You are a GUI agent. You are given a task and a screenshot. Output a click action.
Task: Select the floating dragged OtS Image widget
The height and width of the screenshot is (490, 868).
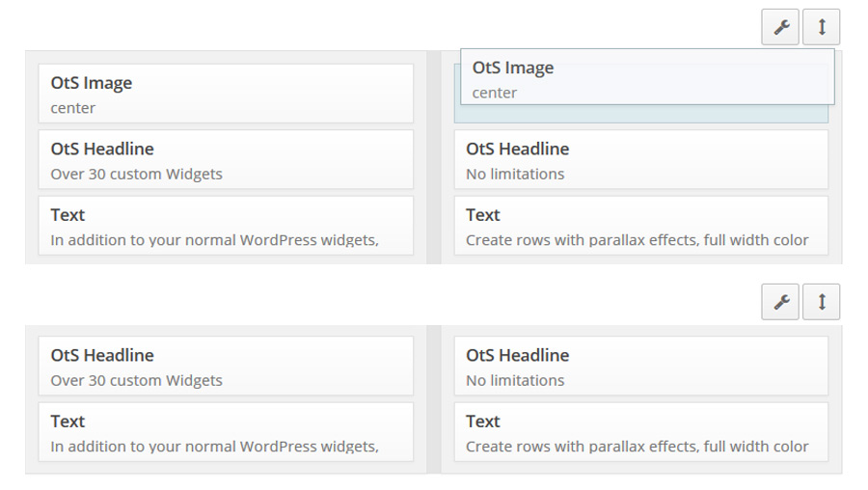click(647, 77)
